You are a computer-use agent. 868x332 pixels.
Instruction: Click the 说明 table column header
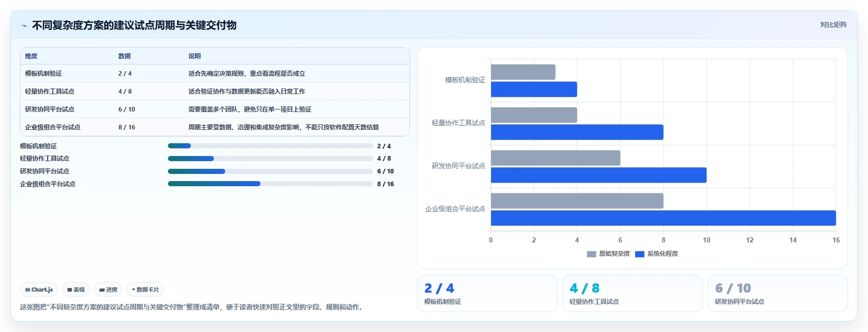click(x=194, y=56)
